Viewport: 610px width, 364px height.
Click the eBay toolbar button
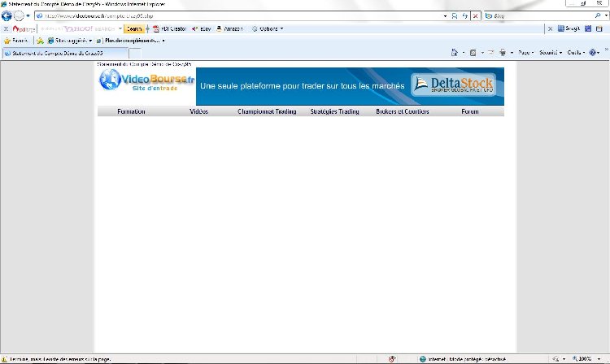202,28
